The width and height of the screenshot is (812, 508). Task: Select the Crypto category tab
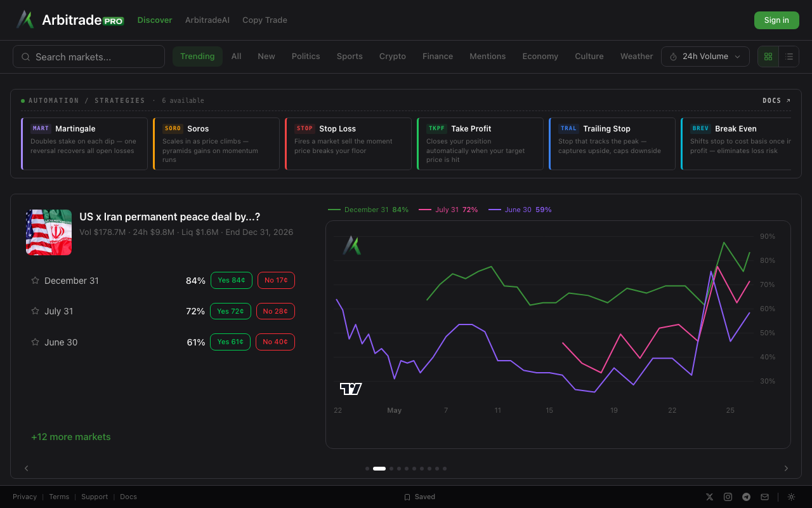point(393,57)
